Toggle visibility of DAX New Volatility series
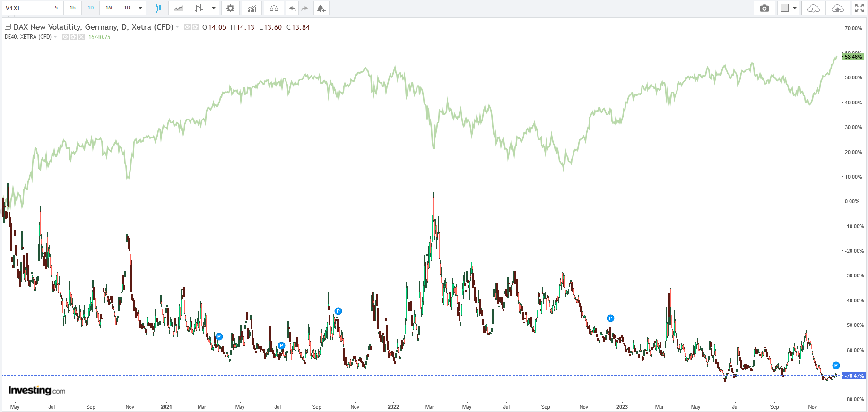The width and height of the screenshot is (868, 412). 187,27
